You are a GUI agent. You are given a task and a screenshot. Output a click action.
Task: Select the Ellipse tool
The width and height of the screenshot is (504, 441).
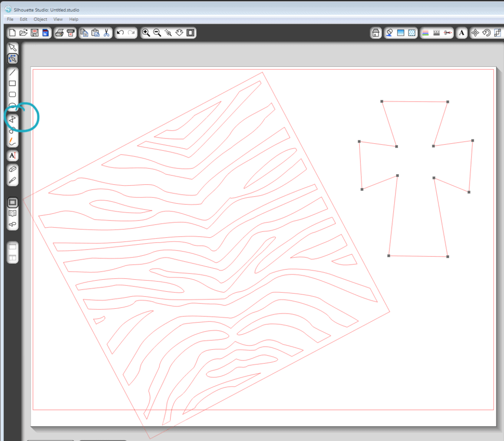13,105
